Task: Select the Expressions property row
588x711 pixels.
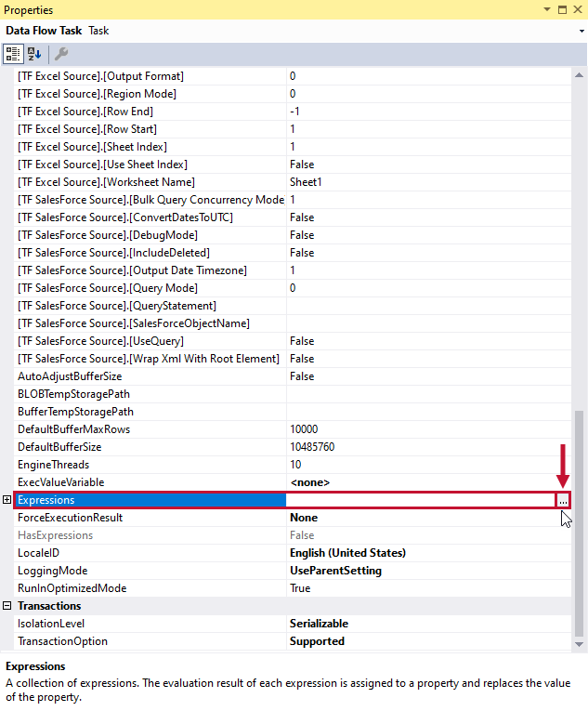Action: [x=292, y=500]
